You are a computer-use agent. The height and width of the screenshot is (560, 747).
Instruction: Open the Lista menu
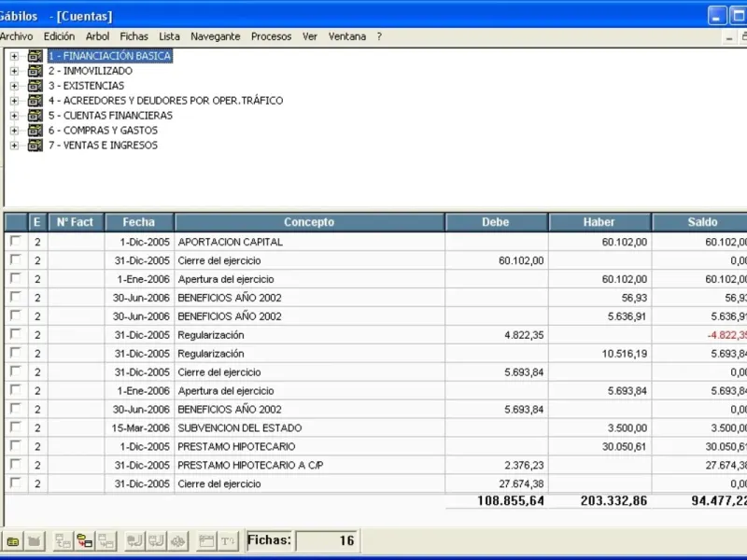tap(169, 36)
